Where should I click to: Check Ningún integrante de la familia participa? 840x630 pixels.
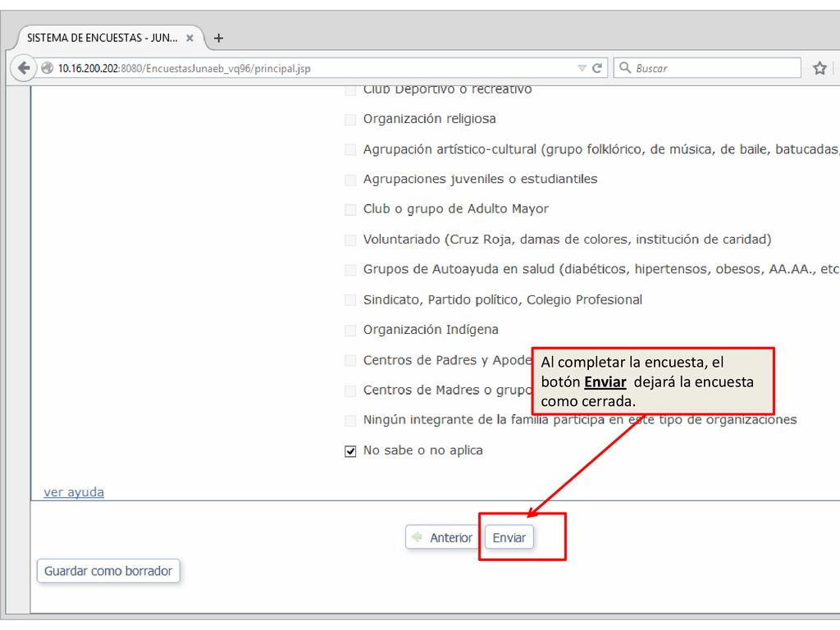pyautogui.click(x=350, y=421)
